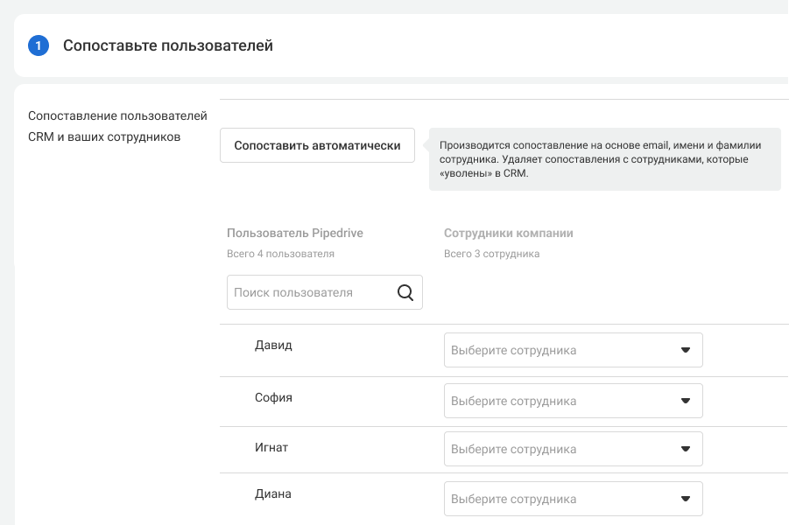Screen dimensions: 789x532
Task: Click the blue step 1 number badge
Action: 39,45
